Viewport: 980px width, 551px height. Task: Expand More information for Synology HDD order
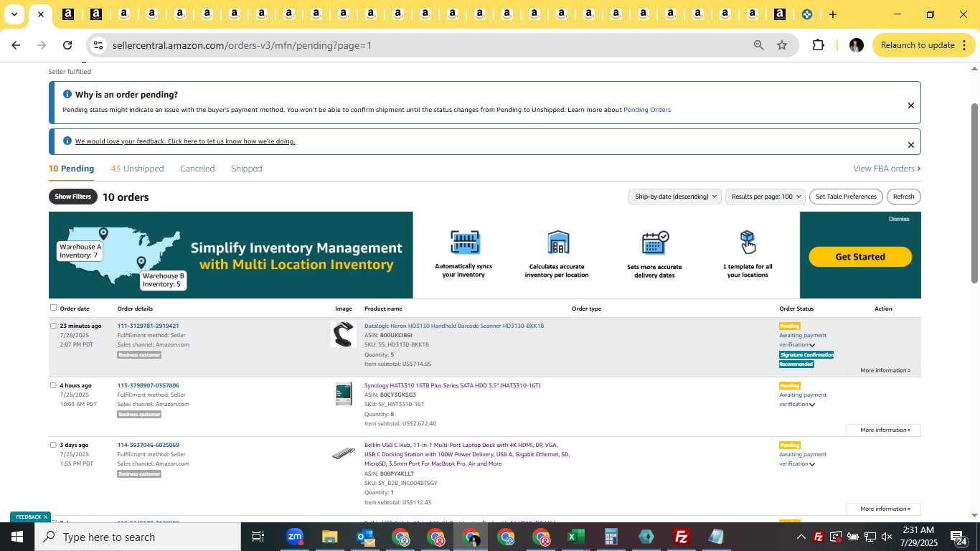click(885, 430)
